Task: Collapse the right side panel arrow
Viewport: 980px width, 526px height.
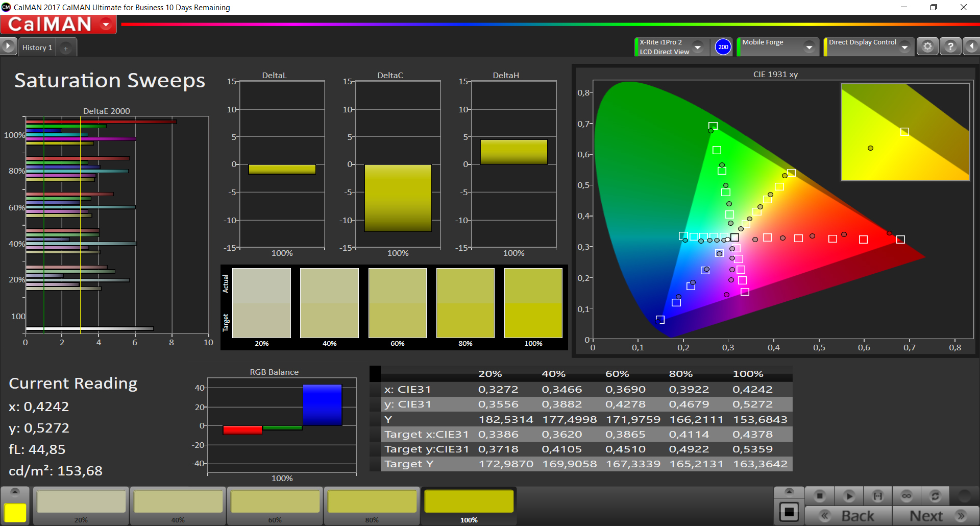Action: pyautogui.click(x=971, y=46)
